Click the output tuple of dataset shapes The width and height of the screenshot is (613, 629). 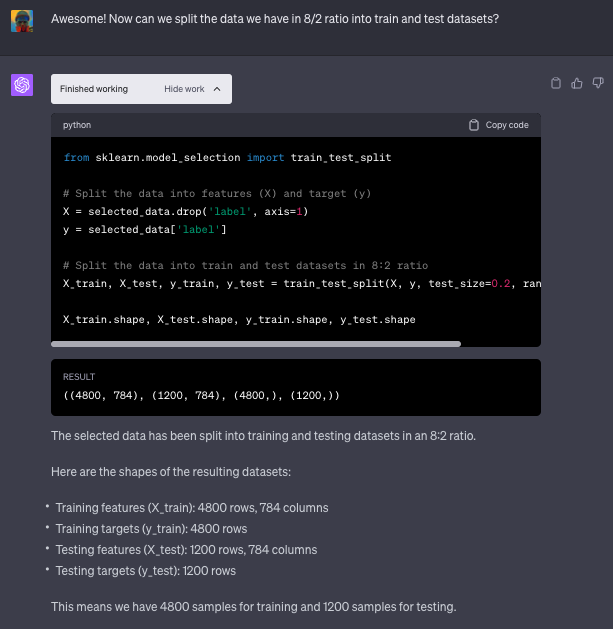pyautogui.click(x=201, y=395)
